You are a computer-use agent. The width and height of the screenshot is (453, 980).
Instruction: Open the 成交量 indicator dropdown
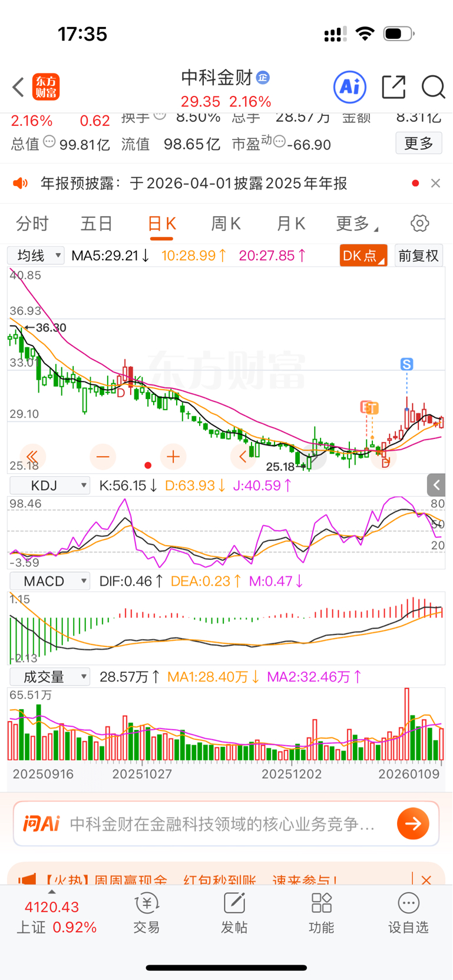49,677
